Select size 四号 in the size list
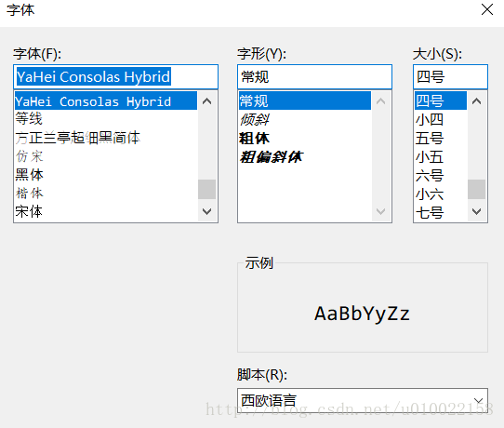The image size is (504, 428). pos(441,101)
